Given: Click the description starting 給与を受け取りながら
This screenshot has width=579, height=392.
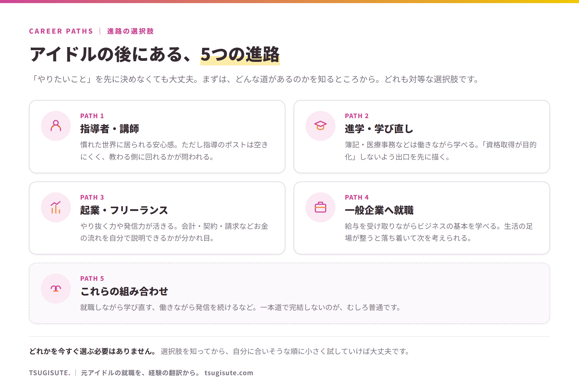Looking at the screenshot, I should pos(439,232).
